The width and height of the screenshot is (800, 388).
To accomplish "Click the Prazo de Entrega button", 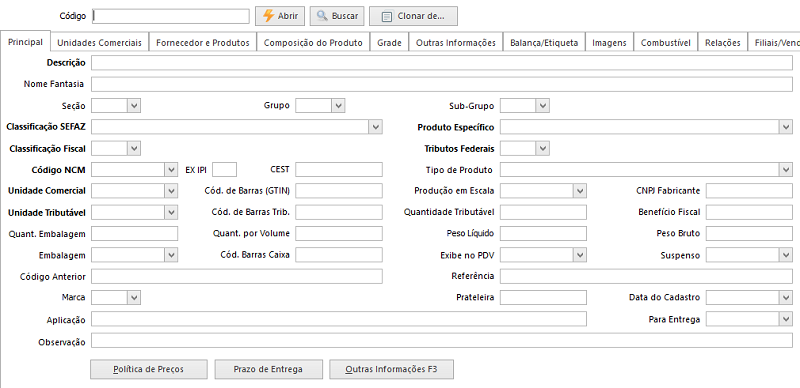I will click(x=268, y=369).
